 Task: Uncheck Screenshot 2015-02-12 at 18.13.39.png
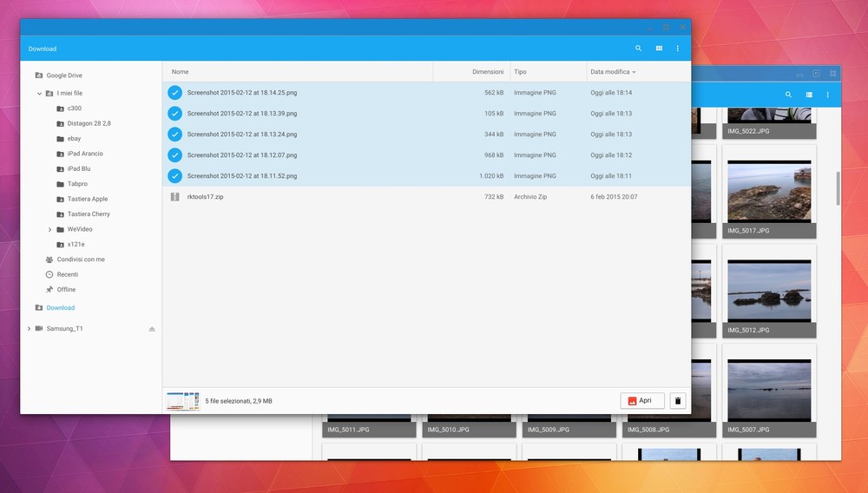(175, 114)
